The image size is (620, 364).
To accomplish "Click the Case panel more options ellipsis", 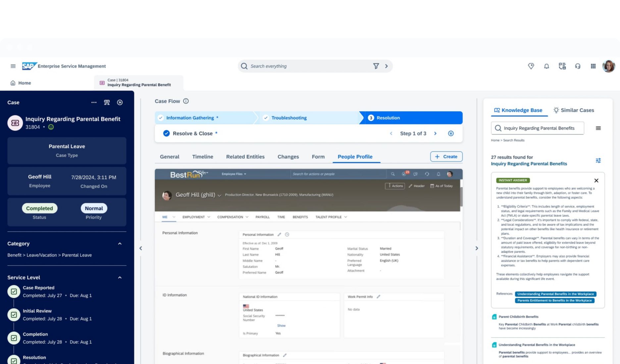I will tap(94, 103).
